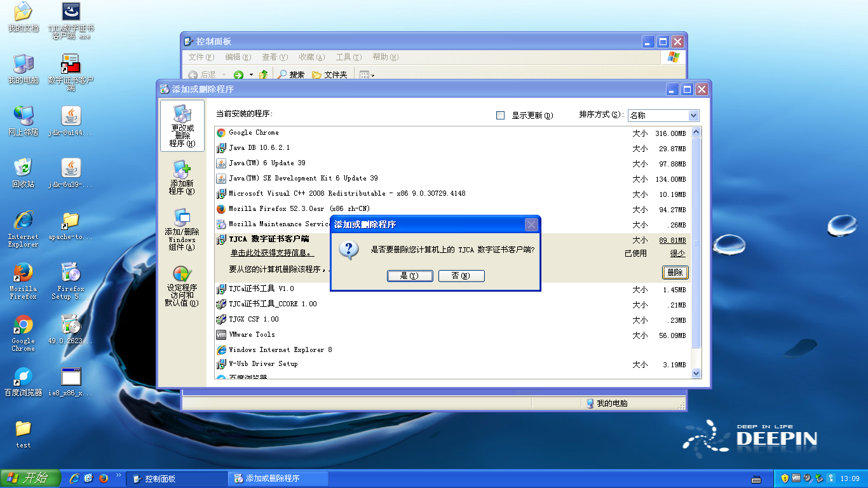Open the test folder on desktop
Screen dimensions: 868x488
click(24, 433)
